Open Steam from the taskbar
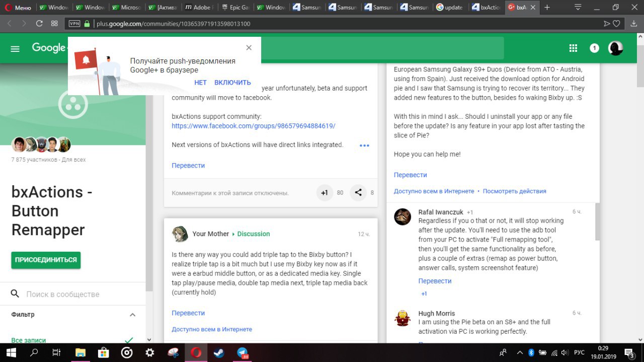The image size is (644, 362). (219, 352)
